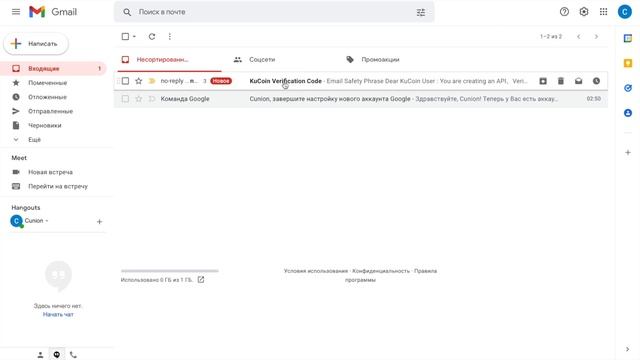Refresh the inbox
This screenshot has width=640, height=360.
pyautogui.click(x=152, y=36)
